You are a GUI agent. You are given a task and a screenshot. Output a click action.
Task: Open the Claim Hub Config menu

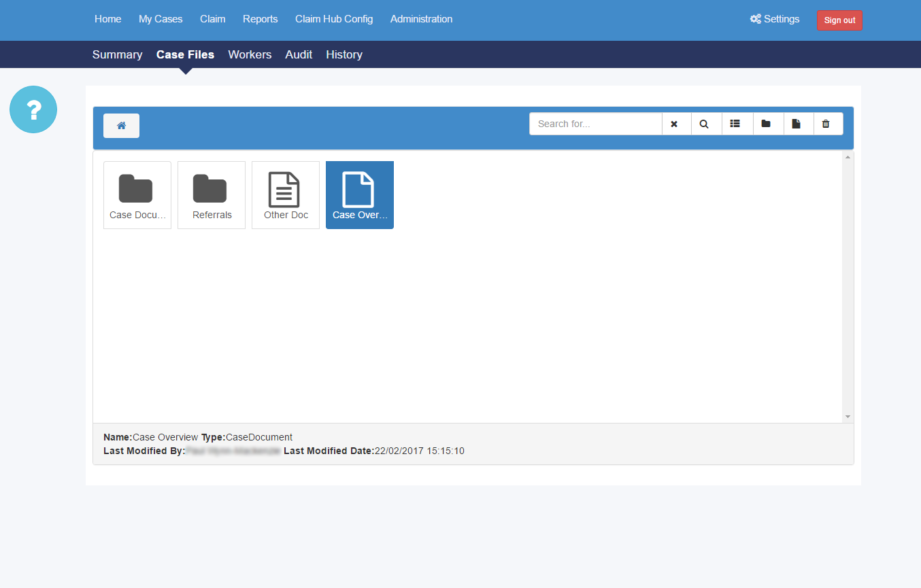point(334,19)
